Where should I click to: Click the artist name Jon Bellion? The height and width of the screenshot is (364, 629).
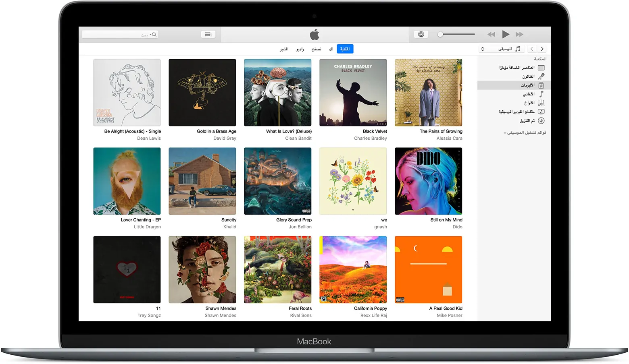300,227
